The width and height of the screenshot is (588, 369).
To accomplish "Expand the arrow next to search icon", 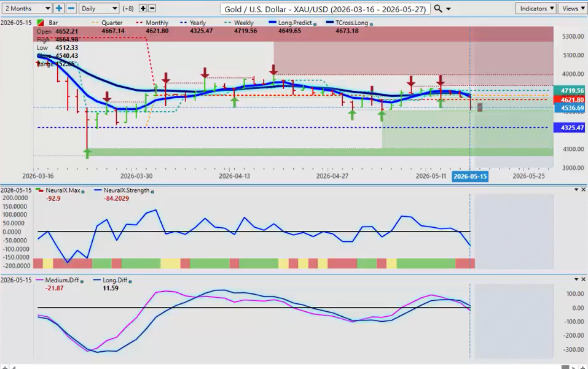I will tap(448, 9).
